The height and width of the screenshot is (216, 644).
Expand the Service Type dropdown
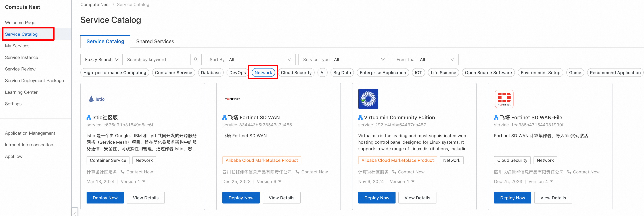[x=344, y=59]
